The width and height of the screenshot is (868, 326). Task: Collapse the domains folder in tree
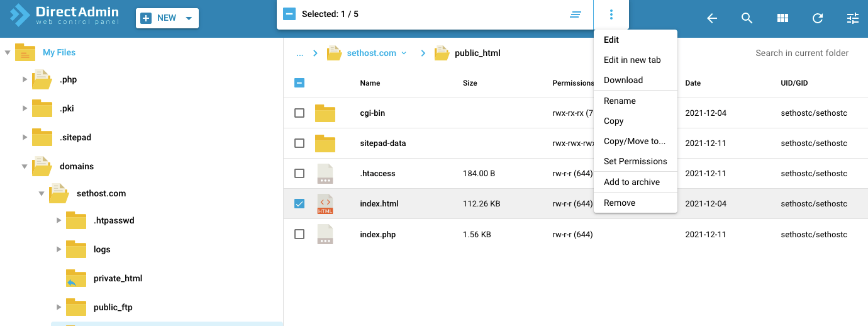tap(25, 167)
